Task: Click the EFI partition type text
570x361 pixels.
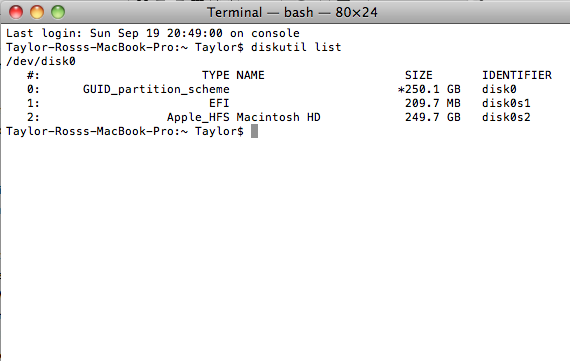Action: click(219, 103)
